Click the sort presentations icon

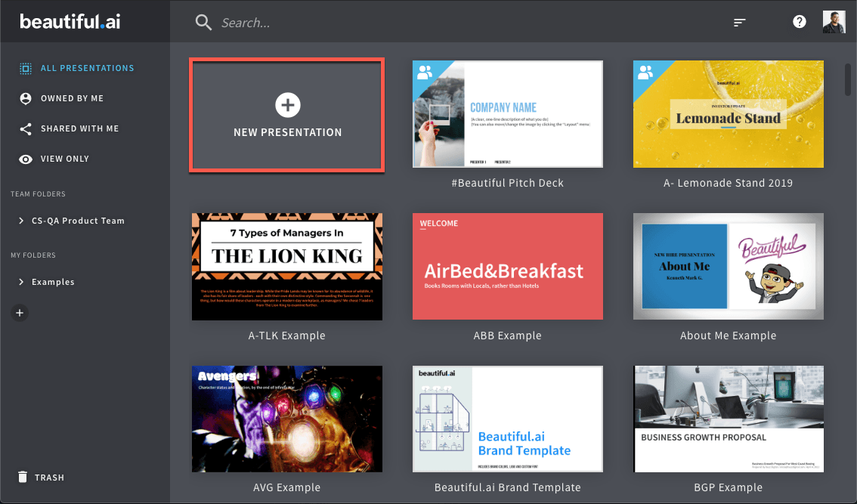tap(739, 22)
